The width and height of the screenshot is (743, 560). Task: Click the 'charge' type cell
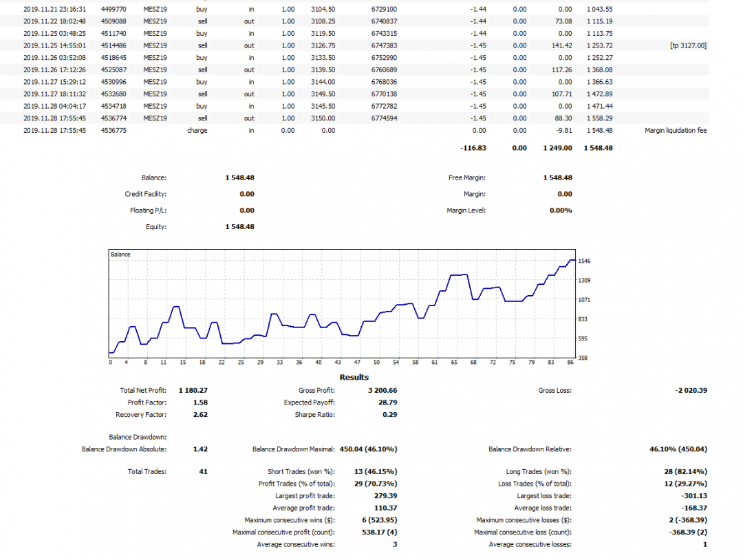(x=197, y=130)
